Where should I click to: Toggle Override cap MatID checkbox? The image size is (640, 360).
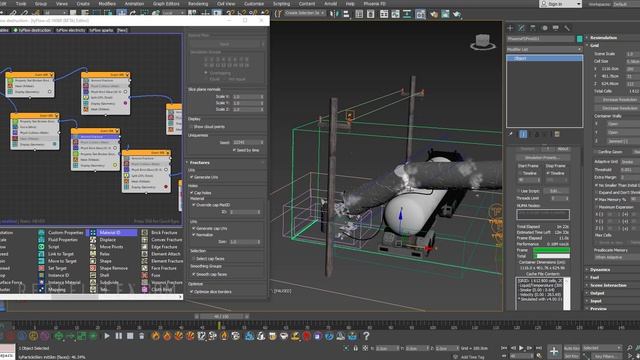(194, 205)
